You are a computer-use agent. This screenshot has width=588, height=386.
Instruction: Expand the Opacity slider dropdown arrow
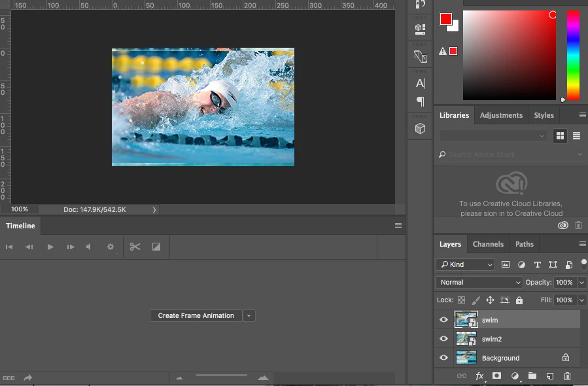point(581,282)
